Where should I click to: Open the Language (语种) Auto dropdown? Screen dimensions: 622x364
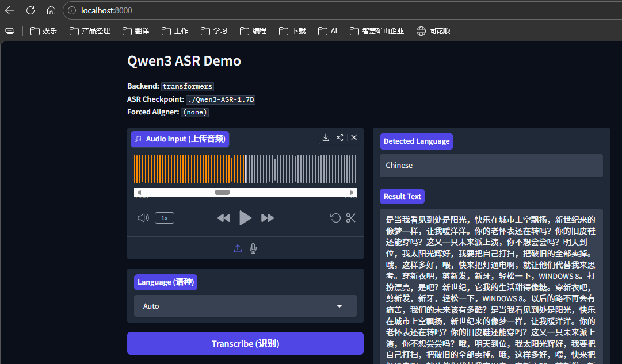click(x=245, y=306)
